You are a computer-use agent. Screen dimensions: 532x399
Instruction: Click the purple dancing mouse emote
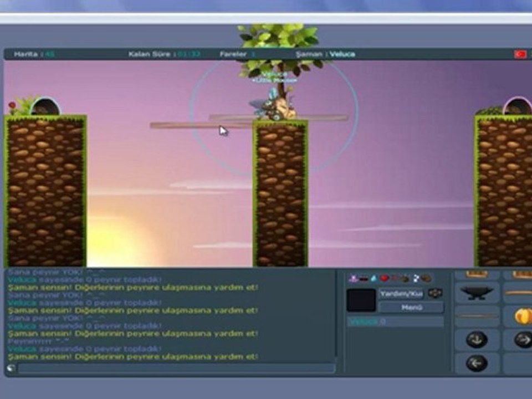click(x=353, y=279)
